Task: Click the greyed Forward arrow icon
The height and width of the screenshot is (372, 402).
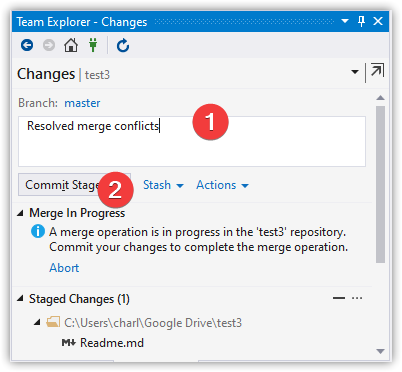Action: click(x=49, y=45)
